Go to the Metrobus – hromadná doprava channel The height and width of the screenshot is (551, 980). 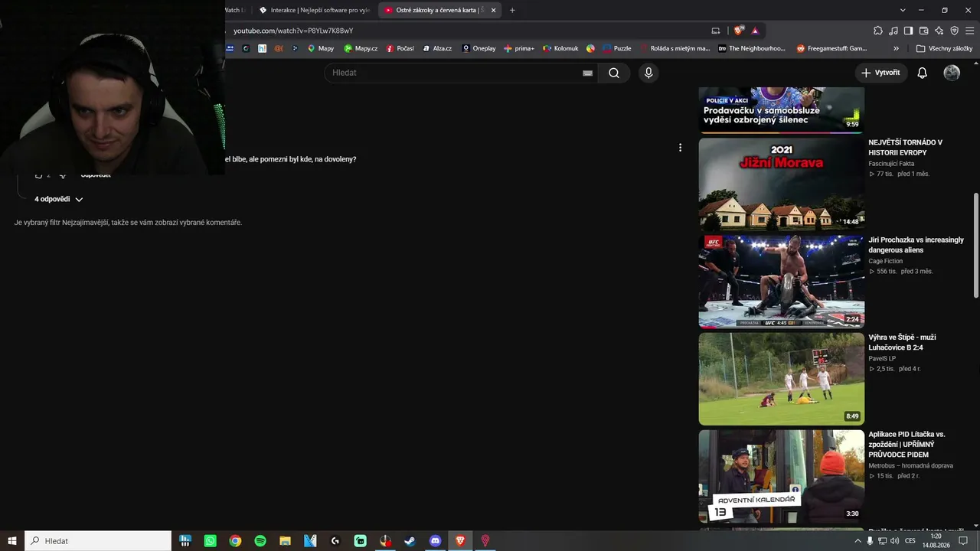coord(910,465)
